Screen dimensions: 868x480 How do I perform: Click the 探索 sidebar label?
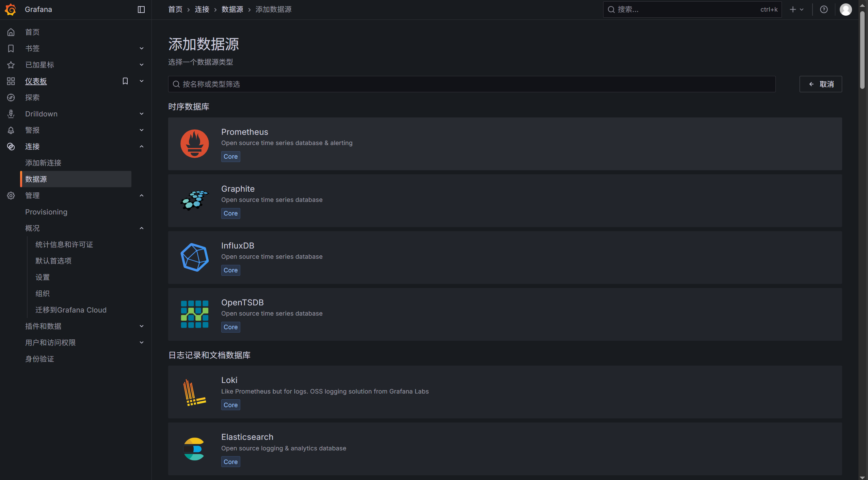(x=32, y=97)
